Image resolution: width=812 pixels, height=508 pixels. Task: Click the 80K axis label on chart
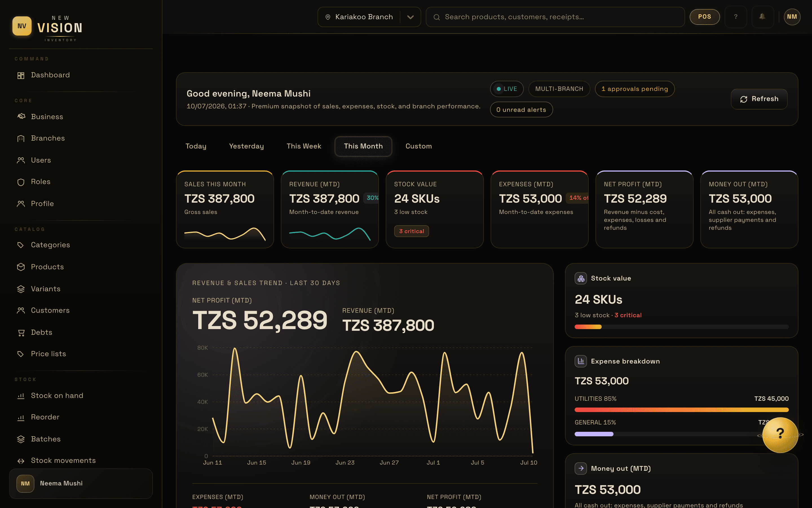coord(202,348)
